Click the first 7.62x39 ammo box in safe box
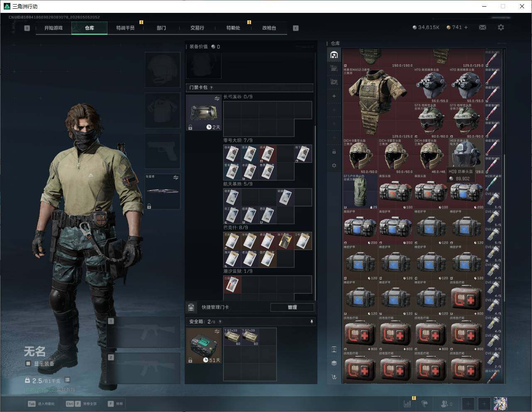 click(x=232, y=337)
